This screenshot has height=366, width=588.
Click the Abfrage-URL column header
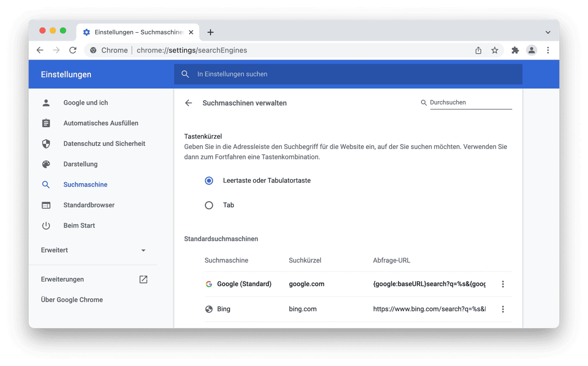392,261
